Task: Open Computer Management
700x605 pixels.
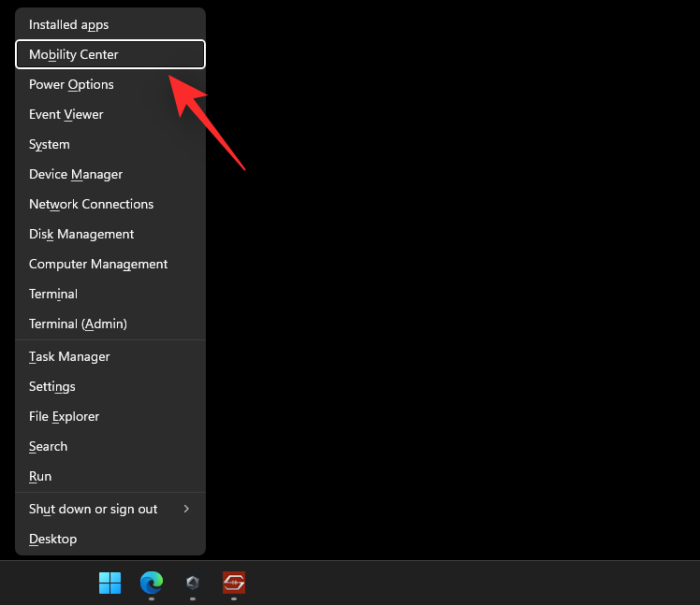Action: (x=98, y=264)
